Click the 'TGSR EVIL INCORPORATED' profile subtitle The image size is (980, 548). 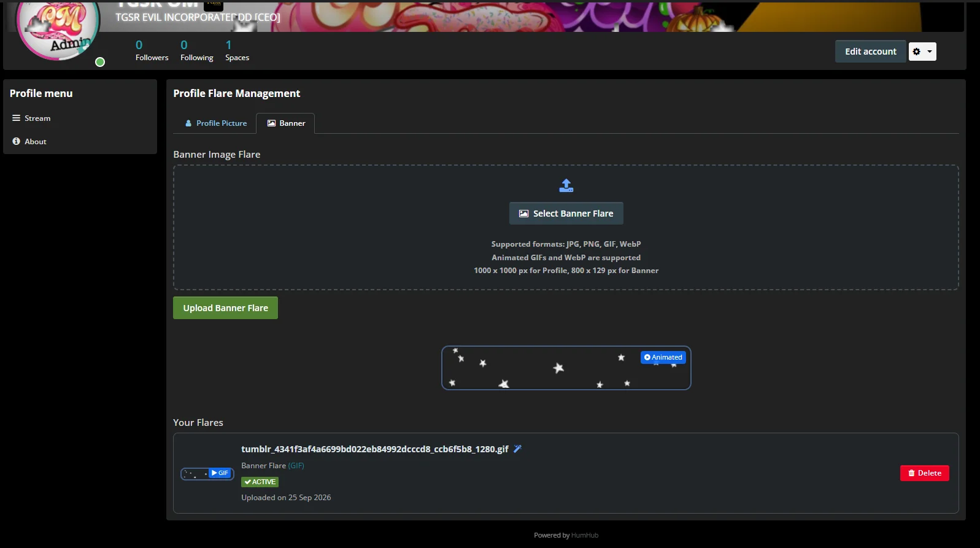pos(198,17)
